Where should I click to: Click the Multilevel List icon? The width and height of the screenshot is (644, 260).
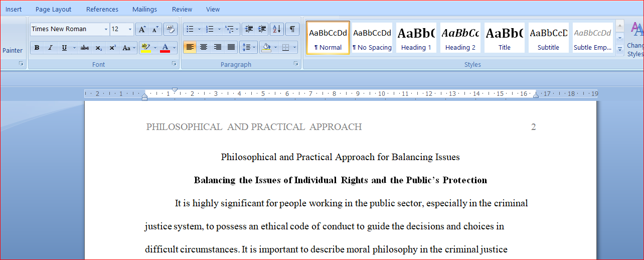[x=229, y=29]
